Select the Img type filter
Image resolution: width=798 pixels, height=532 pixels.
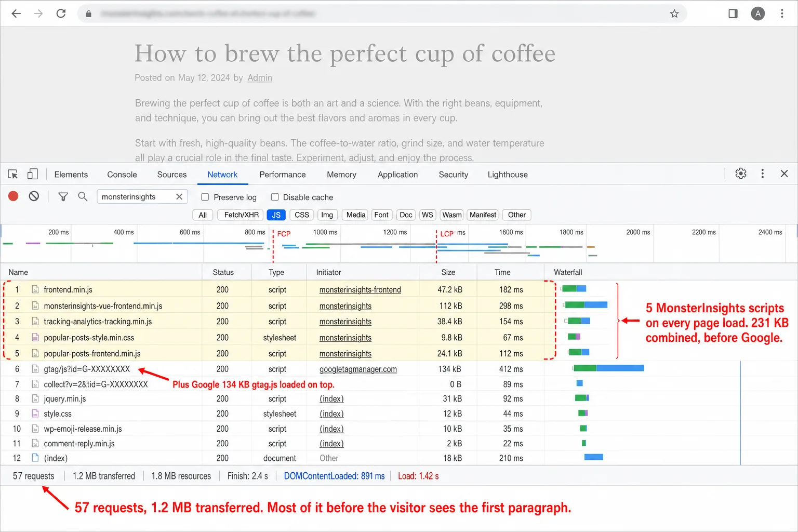327,215
